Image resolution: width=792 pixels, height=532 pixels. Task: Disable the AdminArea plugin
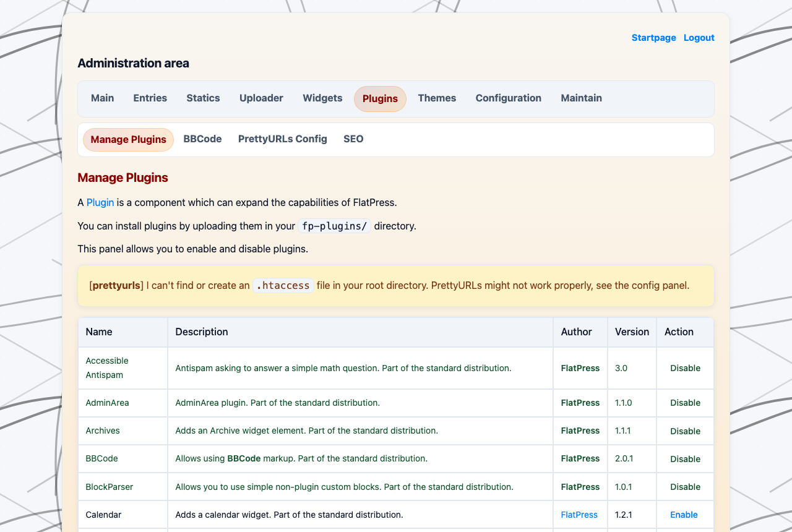(x=686, y=403)
